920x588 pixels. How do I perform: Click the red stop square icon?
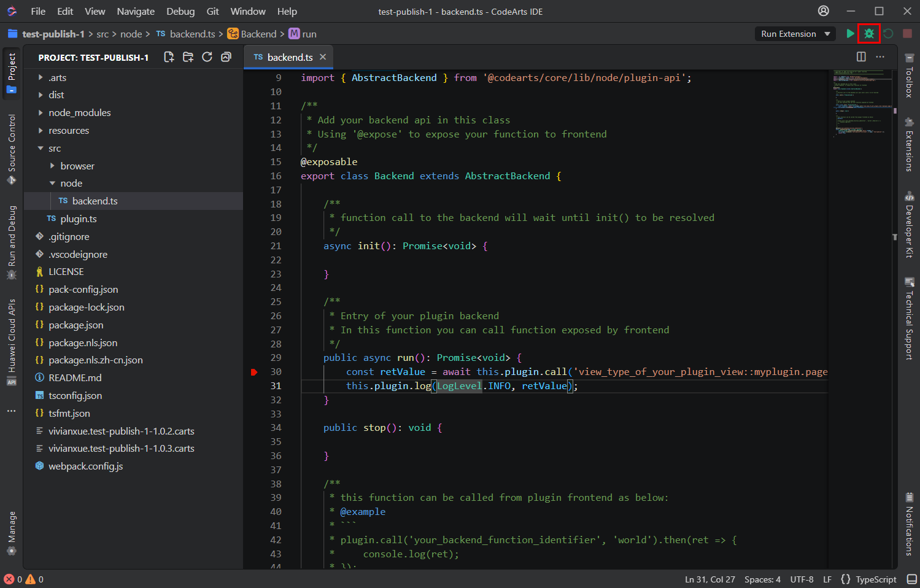(907, 34)
